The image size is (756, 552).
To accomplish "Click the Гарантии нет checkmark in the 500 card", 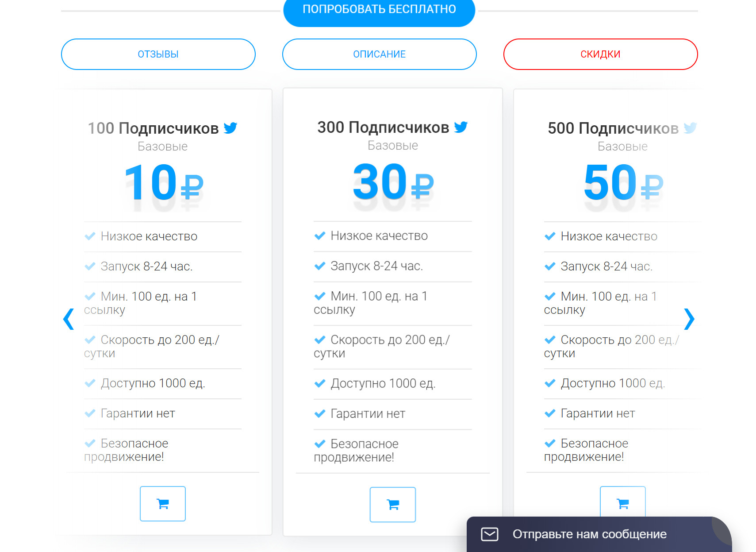I will 550,413.
